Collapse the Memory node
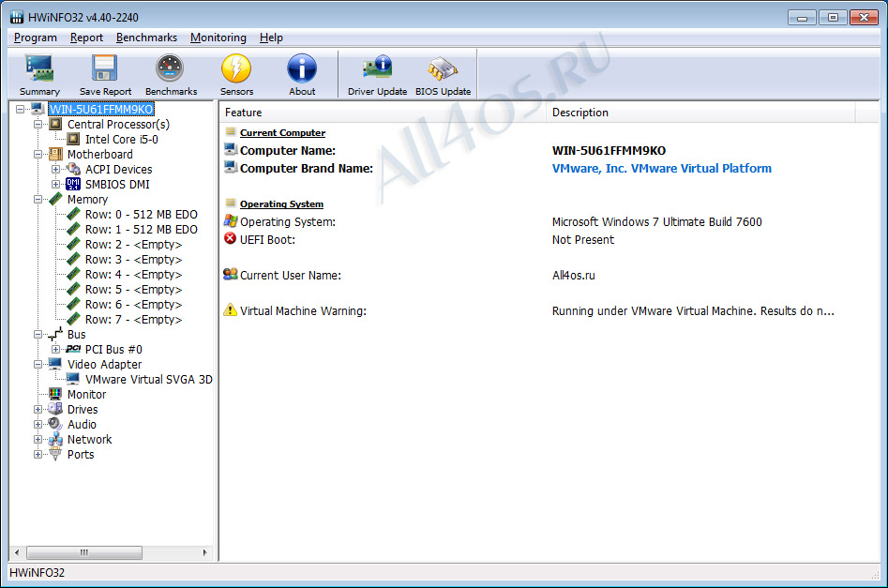The image size is (888, 588). [x=38, y=199]
